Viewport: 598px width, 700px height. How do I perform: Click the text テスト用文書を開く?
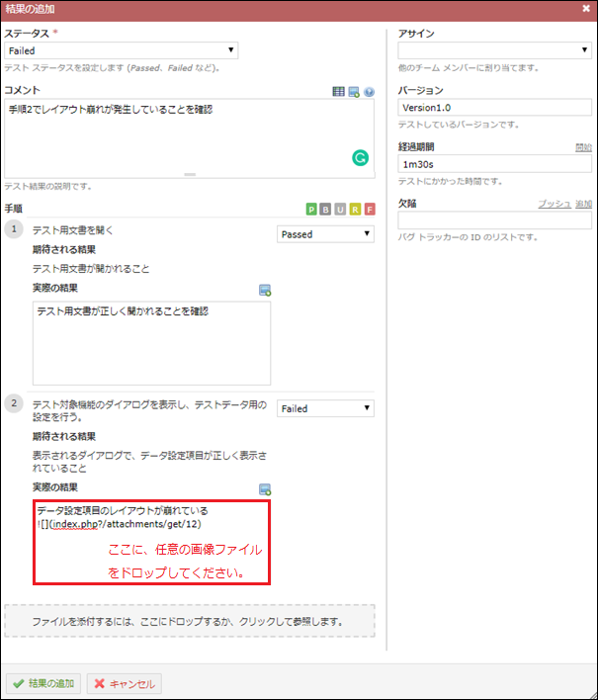73,230
